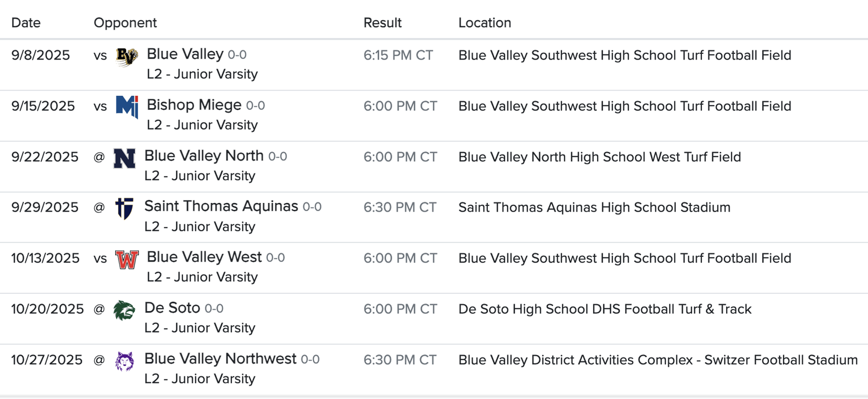Click the Blue Valley West logo

(127, 259)
